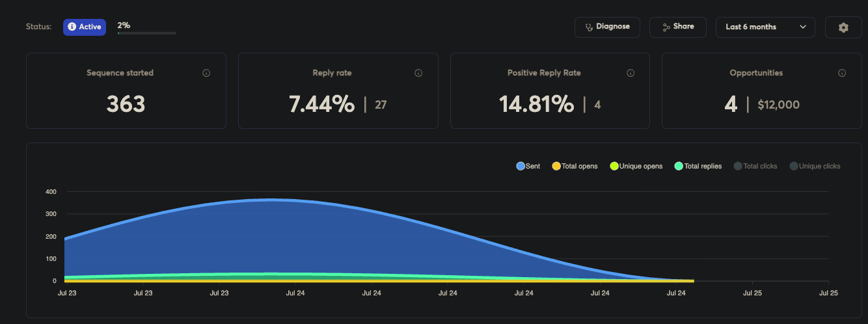
Task: Toggle the Unique opens legend series
Action: pyautogui.click(x=636, y=167)
